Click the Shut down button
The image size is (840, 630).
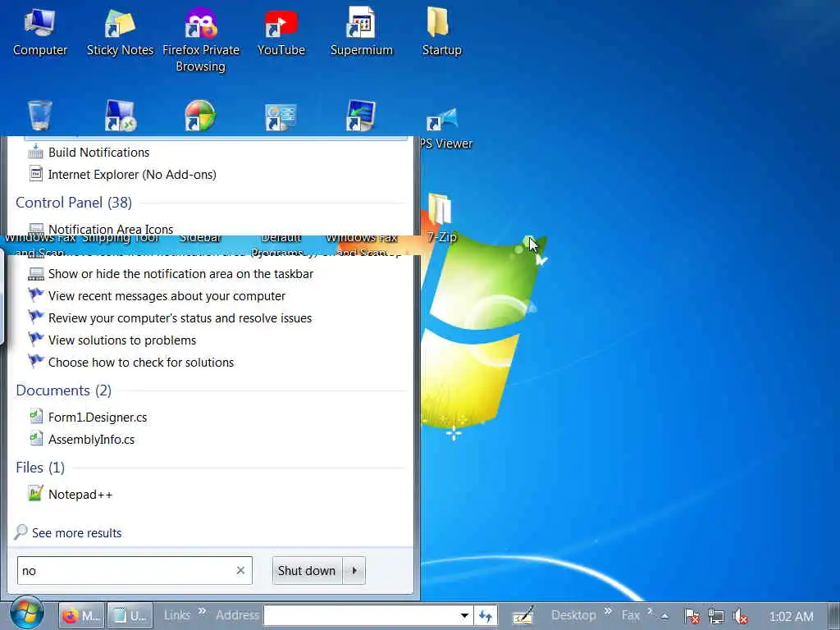point(307,571)
